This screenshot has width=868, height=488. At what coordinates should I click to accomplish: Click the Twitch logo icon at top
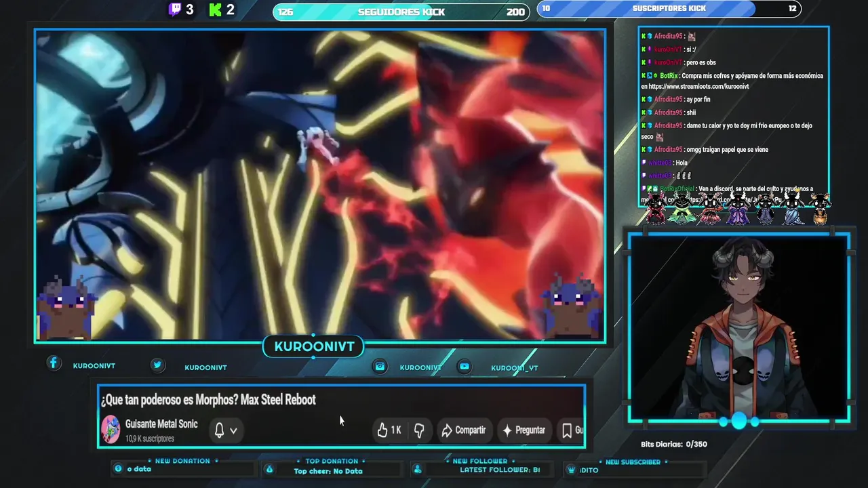click(x=175, y=9)
